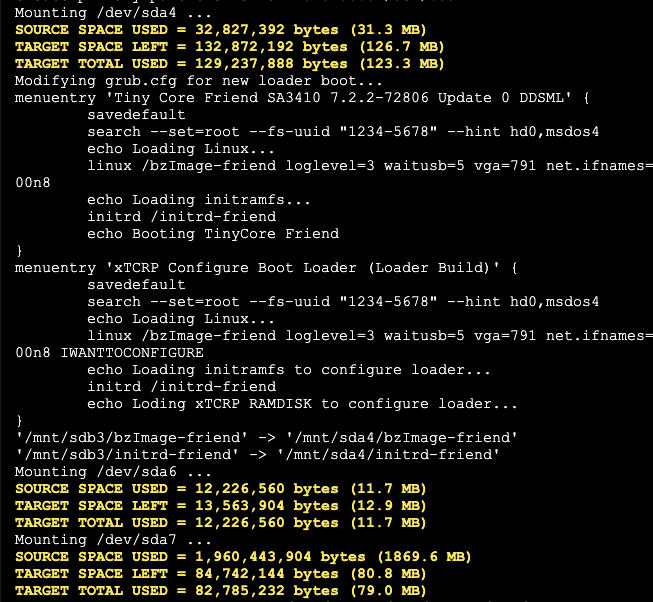Screen dimensions: 653x602
Task: Click the '/mnt/sda4/initrd-friend' destination path
Action: (388, 455)
